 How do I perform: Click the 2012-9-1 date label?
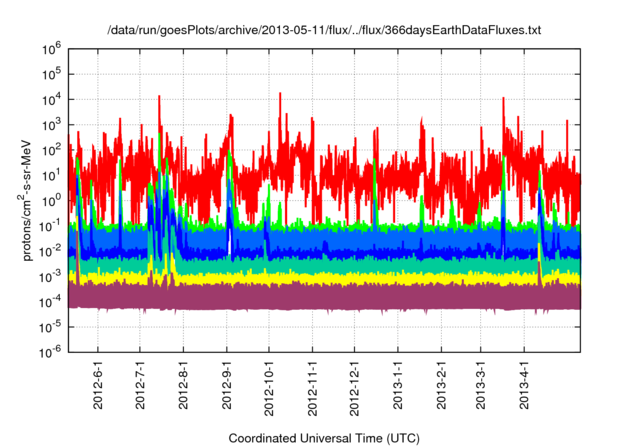coord(227,385)
